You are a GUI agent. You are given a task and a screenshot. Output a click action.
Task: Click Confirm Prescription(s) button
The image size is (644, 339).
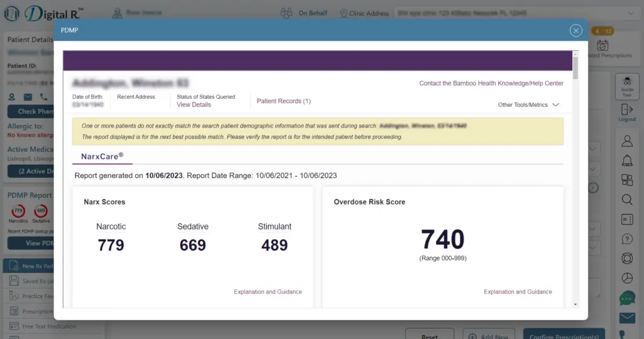pos(563,334)
